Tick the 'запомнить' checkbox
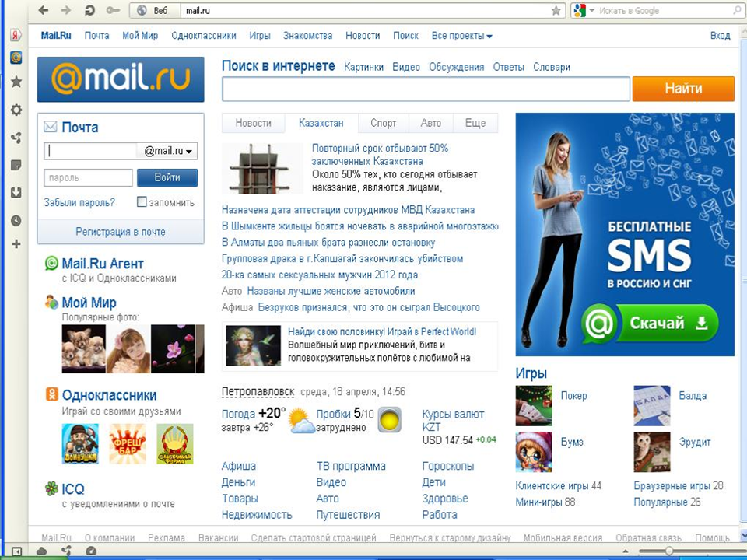747x560 pixels. [x=142, y=202]
